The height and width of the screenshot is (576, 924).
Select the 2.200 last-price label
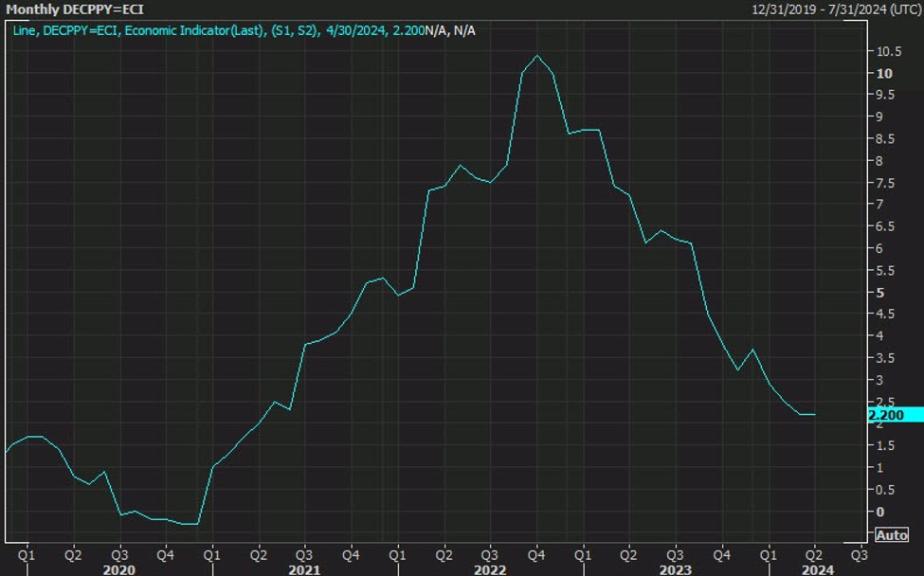tap(893, 414)
